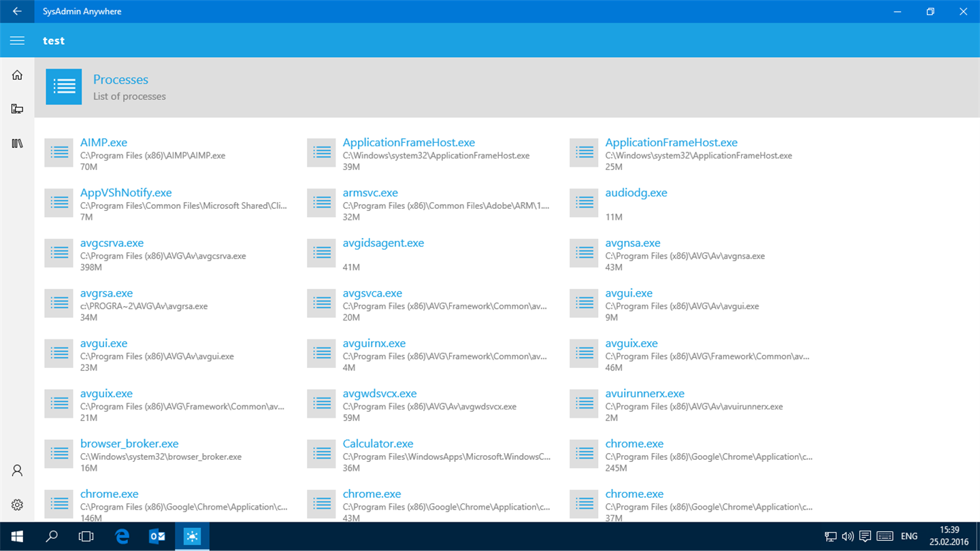Go back using the title bar arrow
Image resolution: width=980 pixels, height=551 pixels.
point(17,12)
